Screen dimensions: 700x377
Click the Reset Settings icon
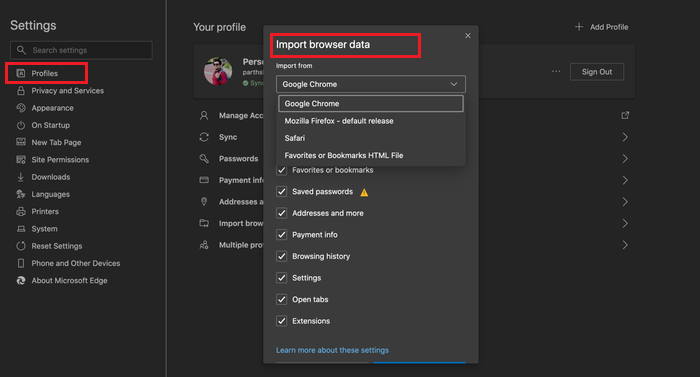[x=21, y=246]
